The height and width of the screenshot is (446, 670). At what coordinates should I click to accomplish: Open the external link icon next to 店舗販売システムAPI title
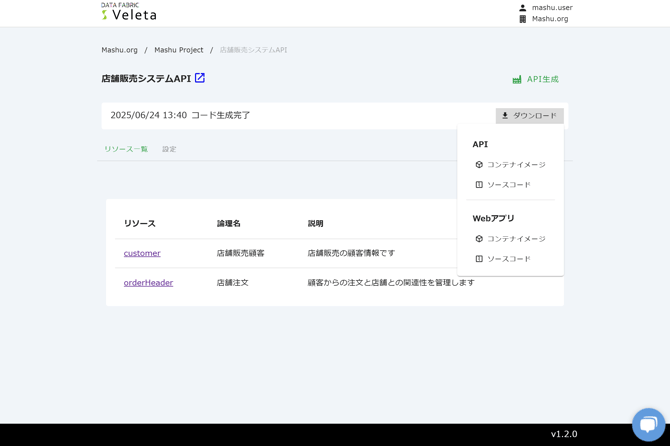[x=200, y=78]
